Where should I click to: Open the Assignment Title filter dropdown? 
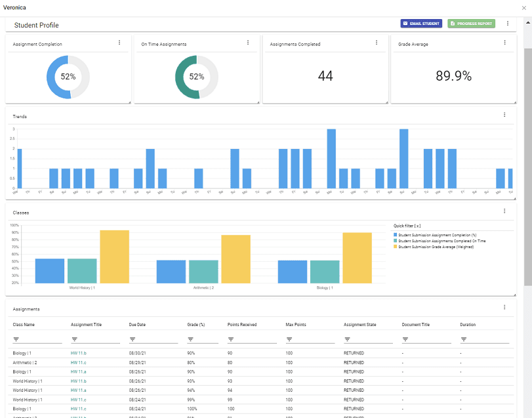(73, 339)
